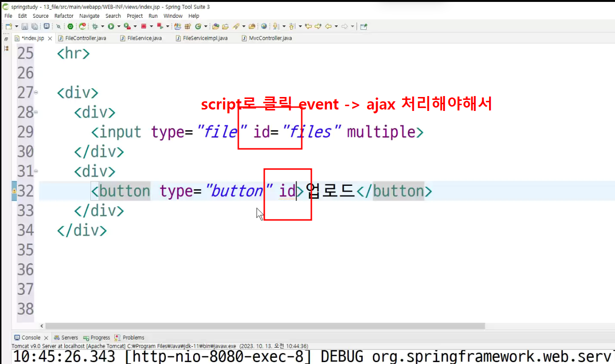The width and height of the screenshot is (615, 364).
Task: Start debugging with the bug icon
Action: pyautogui.click(x=95, y=26)
